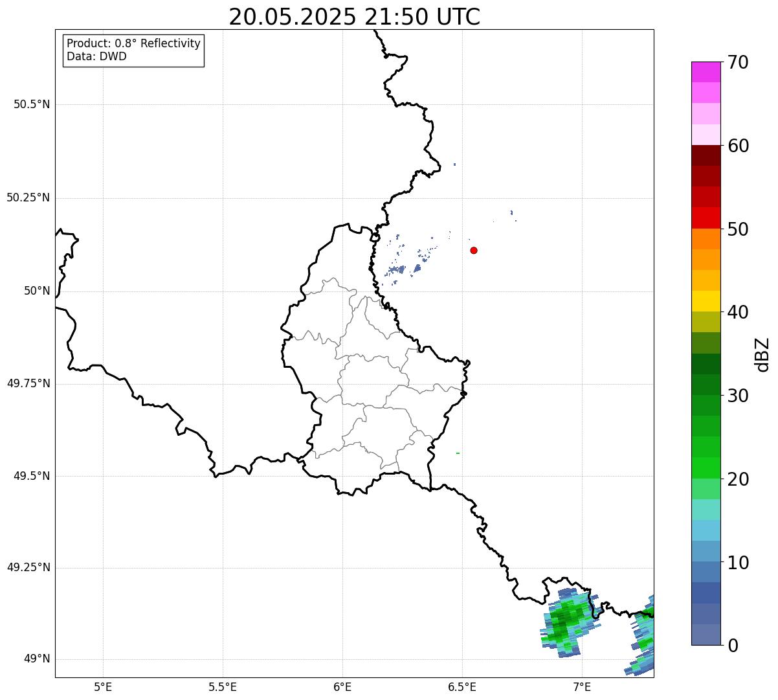Image resolution: width=778 pixels, height=700 pixels.
Task: Click the title "20.05.2025 21:50 UTC"
Action: [355, 17]
